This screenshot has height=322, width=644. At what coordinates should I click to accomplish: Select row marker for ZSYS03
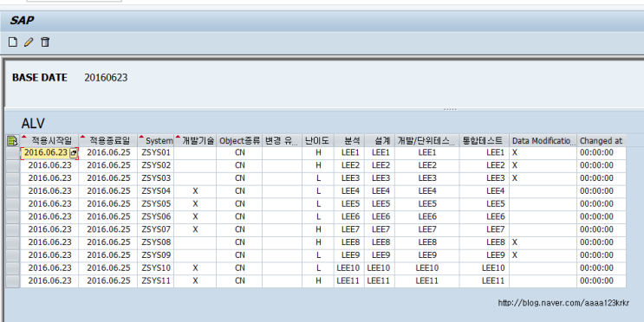point(13,178)
